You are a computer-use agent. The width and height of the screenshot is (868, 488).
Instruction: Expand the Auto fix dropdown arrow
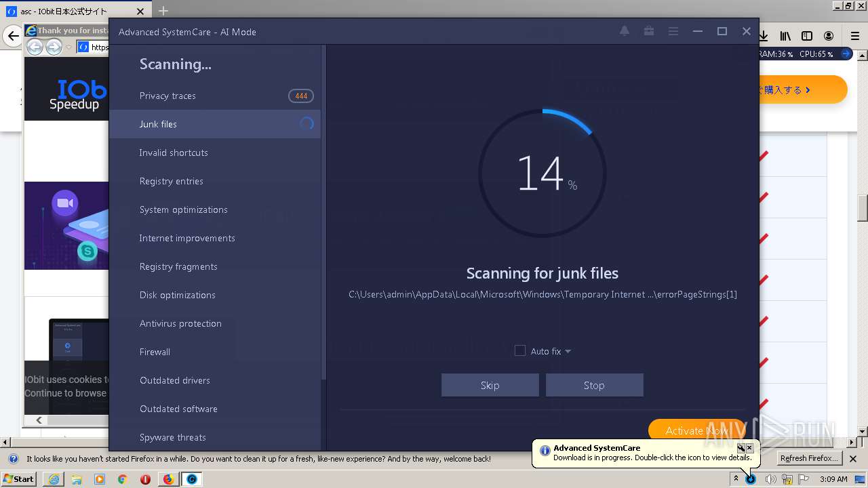[x=568, y=351]
